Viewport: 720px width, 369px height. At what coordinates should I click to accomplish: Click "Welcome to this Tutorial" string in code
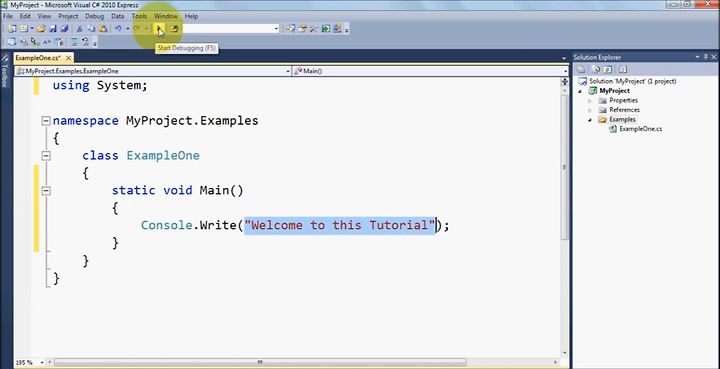click(340, 225)
